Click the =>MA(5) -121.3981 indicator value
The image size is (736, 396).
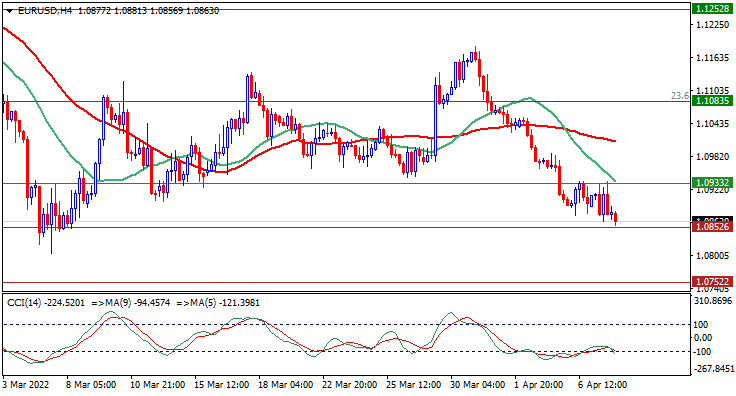point(218,303)
